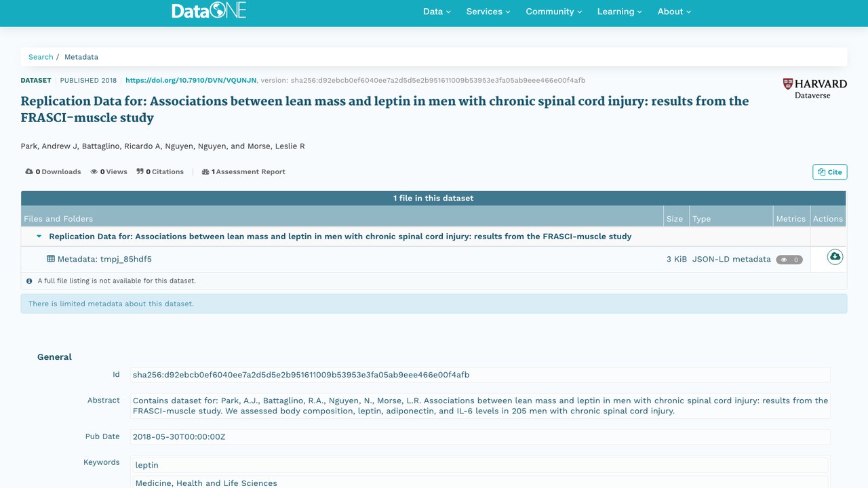Click the limited metadata notice banner
Image resolution: width=868 pixels, height=488 pixels.
434,304
